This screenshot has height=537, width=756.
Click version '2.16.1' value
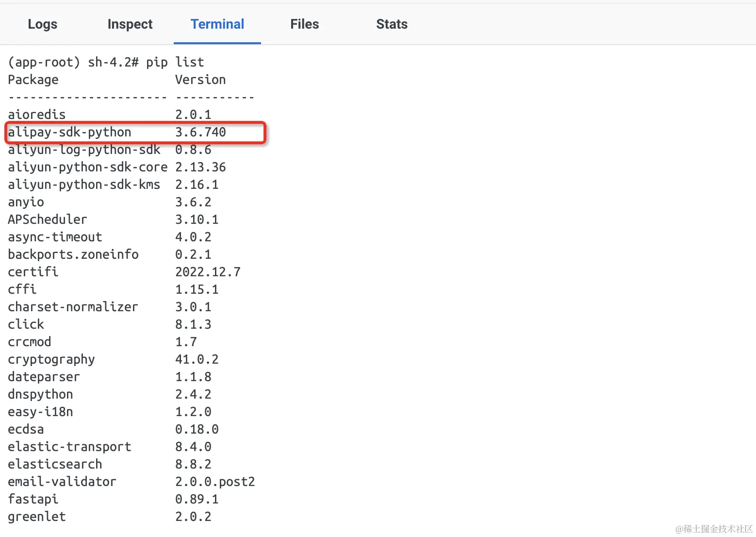tap(197, 185)
